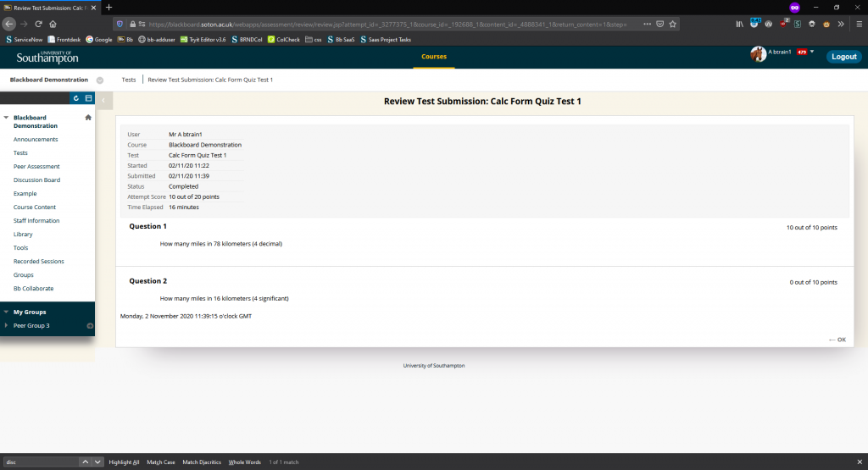Click the tracking protection shield in the address bar
Viewport: 868px width, 470px height.
(x=120, y=24)
